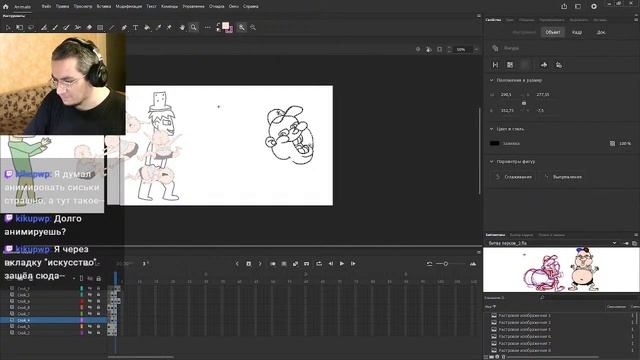This screenshot has width=640, height=360.
Task: Click the library preview thumbnail
Action: [561, 270]
